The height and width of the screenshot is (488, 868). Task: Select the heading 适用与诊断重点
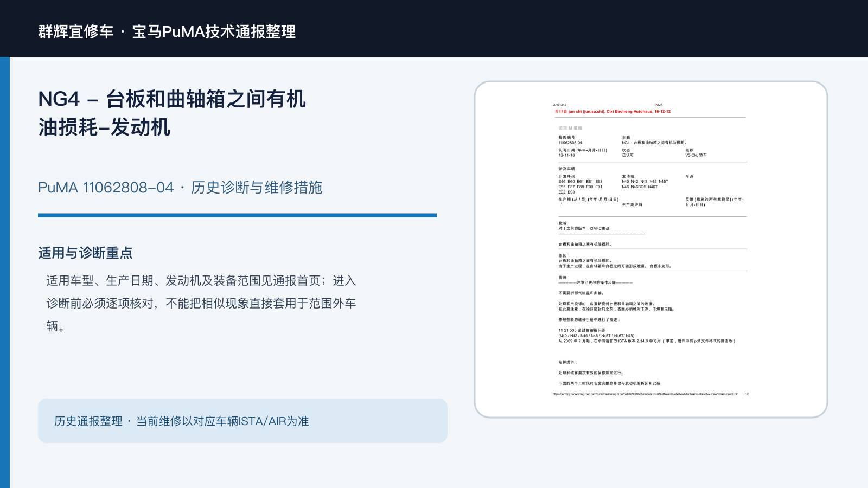point(85,253)
